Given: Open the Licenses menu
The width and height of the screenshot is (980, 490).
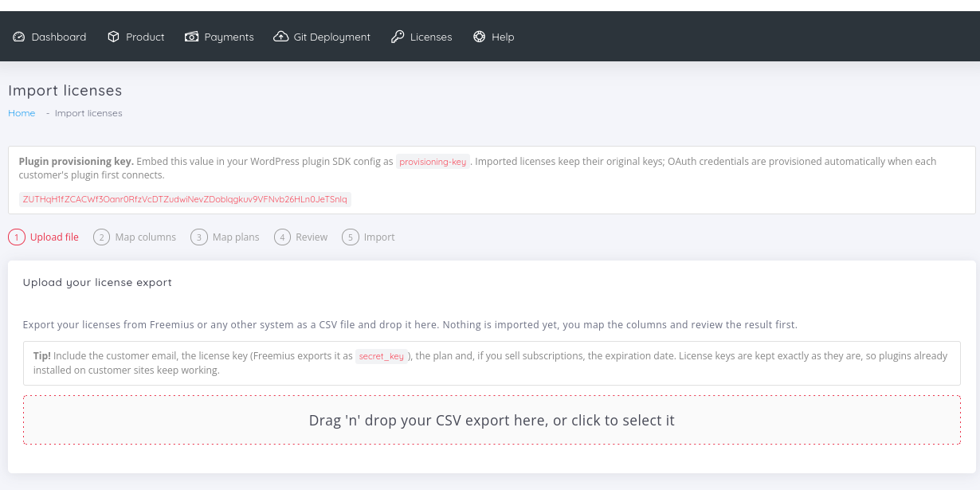Looking at the screenshot, I should point(421,37).
